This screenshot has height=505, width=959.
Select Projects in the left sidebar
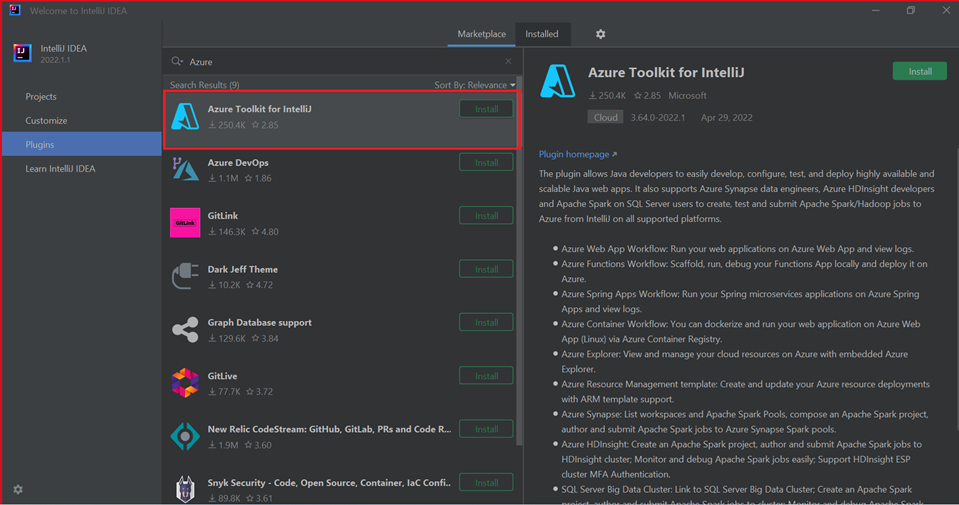[41, 97]
